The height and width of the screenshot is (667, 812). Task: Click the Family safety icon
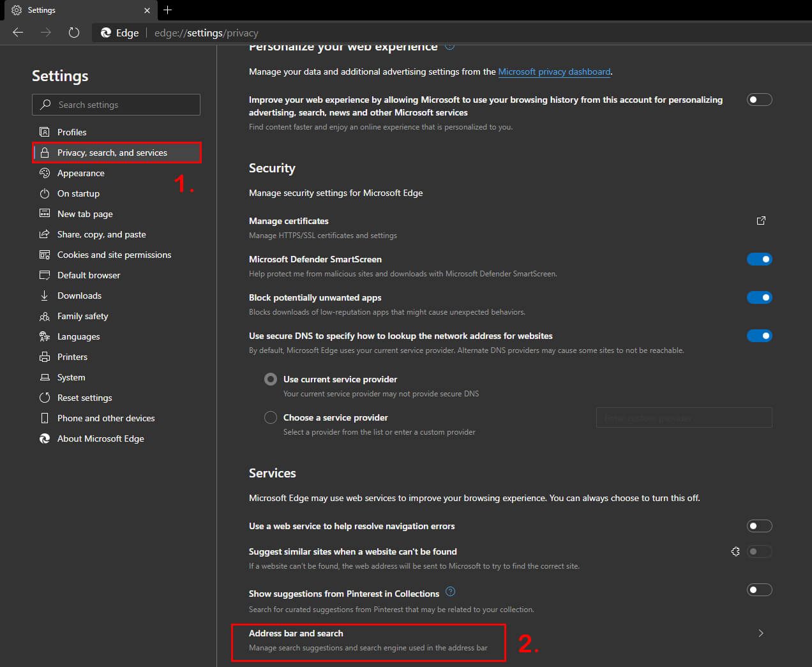pos(45,316)
